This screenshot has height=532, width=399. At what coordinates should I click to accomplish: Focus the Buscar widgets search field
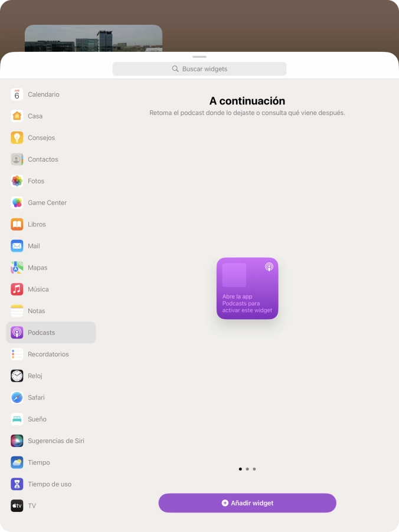click(x=199, y=69)
